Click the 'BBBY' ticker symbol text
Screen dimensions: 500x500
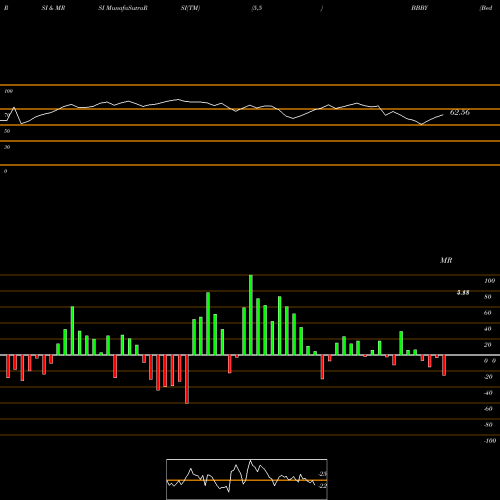pyautogui.click(x=419, y=8)
